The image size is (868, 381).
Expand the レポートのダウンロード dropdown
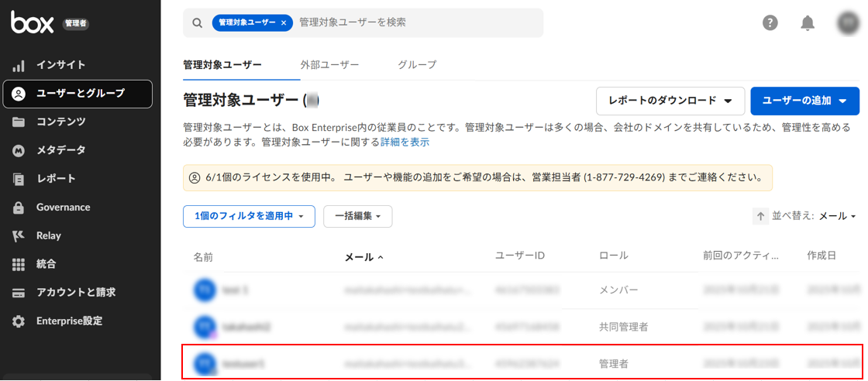(x=670, y=101)
